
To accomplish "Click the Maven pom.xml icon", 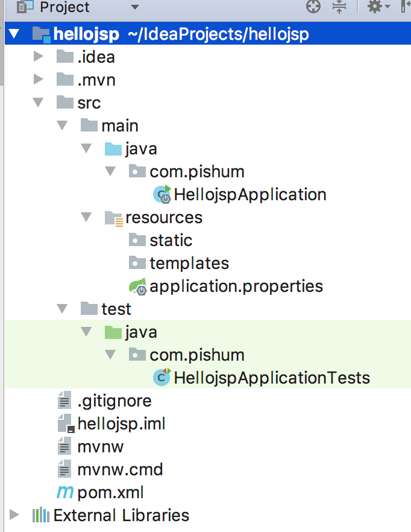I will point(64,492).
